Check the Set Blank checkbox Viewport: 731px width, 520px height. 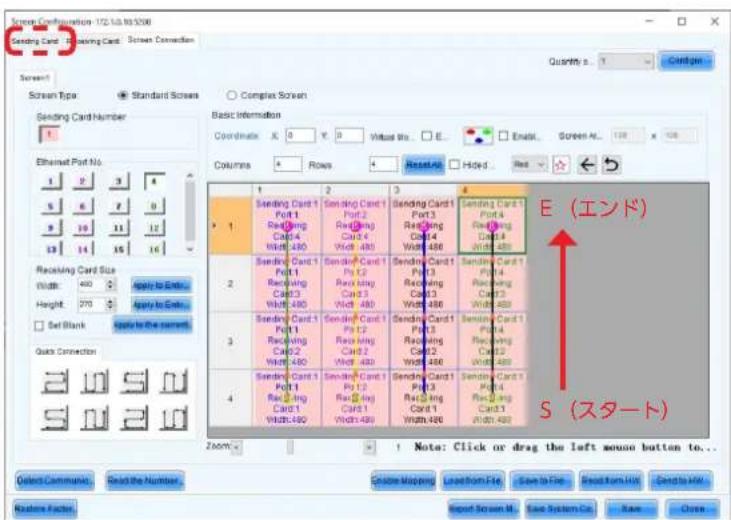(40, 326)
